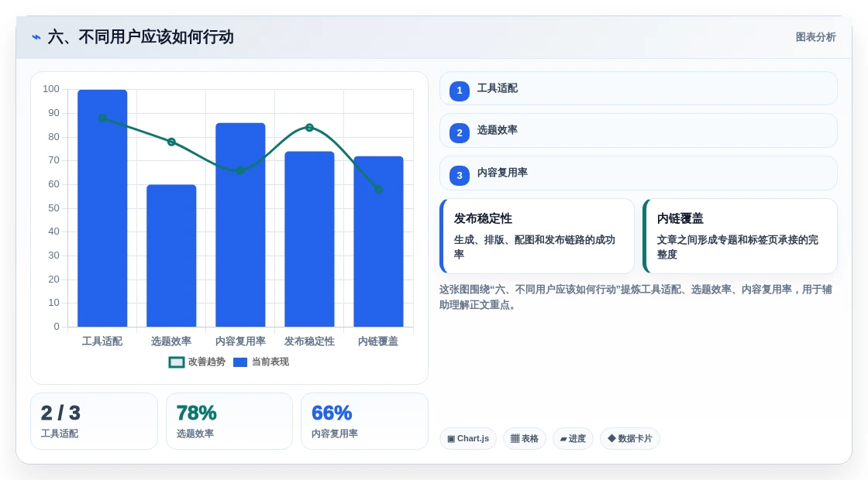Click the 发布稳定性 bar in chart
868x480 pixels.
click(x=309, y=239)
